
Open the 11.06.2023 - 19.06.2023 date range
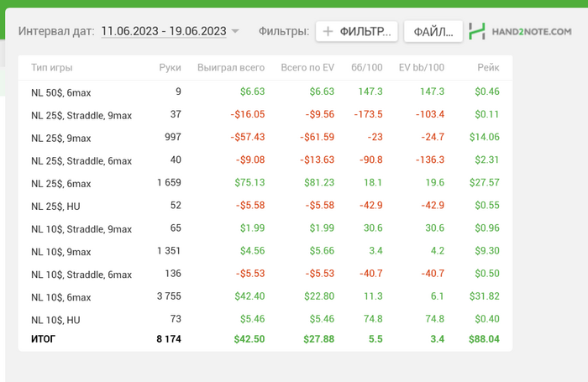tap(163, 31)
